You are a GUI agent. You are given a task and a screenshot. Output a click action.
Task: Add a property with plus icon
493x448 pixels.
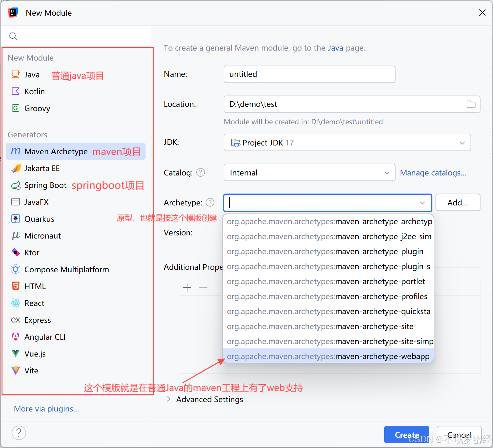pyautogui.click(x=187, y=288)
